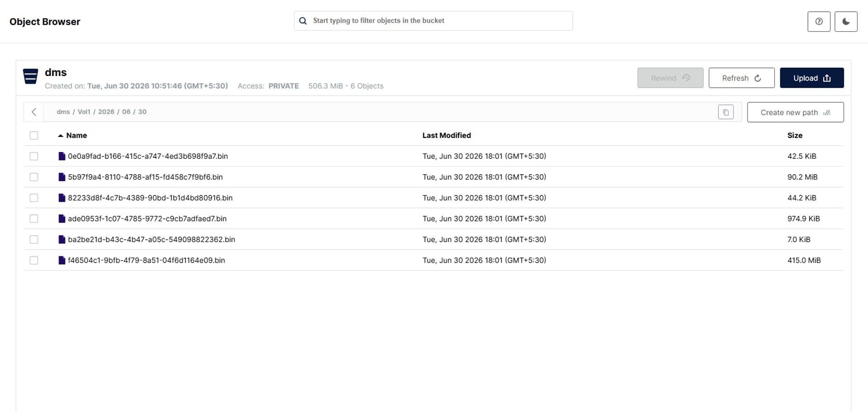Click the Create new path button
868x412 pixels.
coord(796,112)
